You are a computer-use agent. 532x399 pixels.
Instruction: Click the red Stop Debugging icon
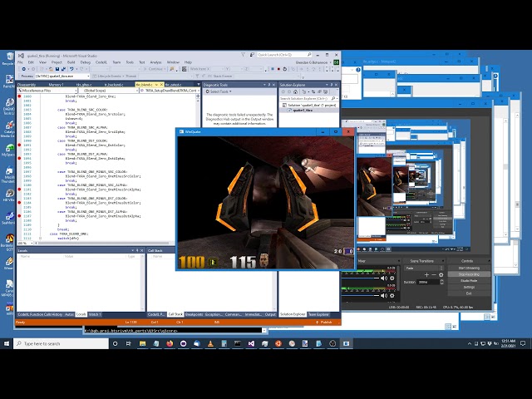pyautogui.click(x=278, y=69)
